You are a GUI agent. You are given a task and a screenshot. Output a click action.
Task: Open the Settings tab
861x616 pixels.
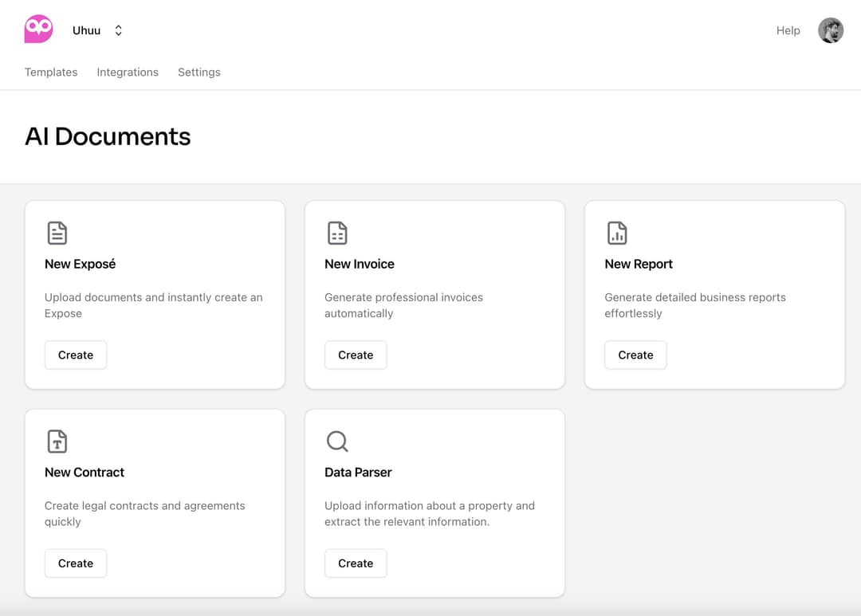click(199, 72)
